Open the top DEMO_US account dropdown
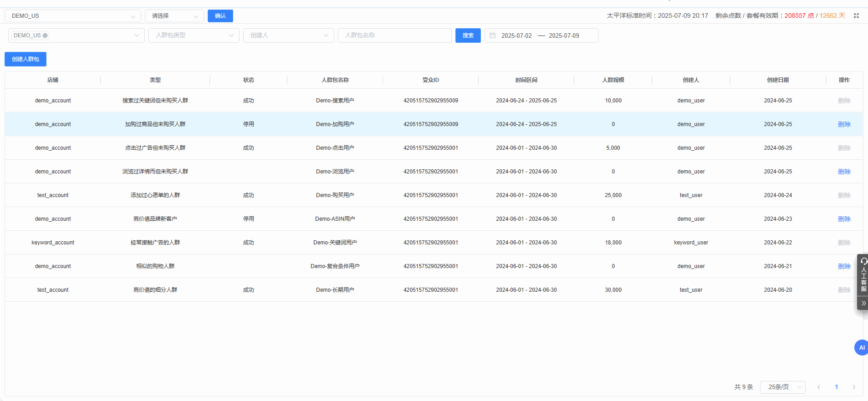 coord(73,16)
